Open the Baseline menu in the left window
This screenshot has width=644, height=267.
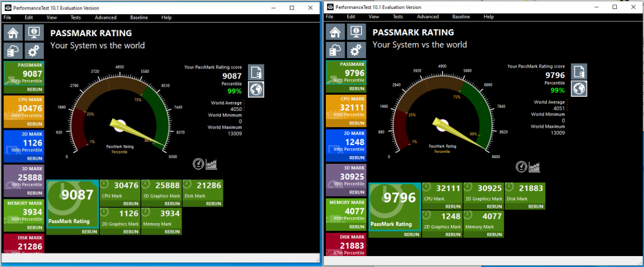point(139,17)
